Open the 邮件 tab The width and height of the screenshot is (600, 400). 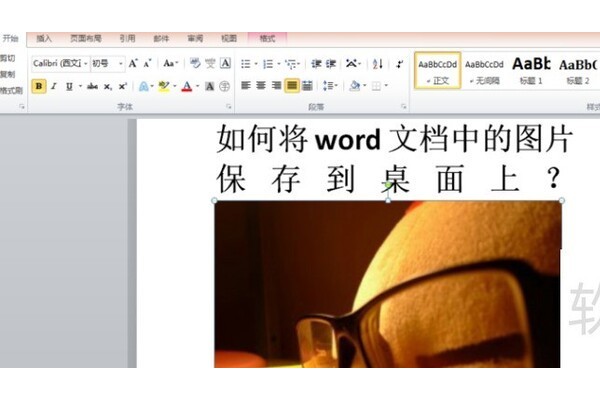point(161,38)
